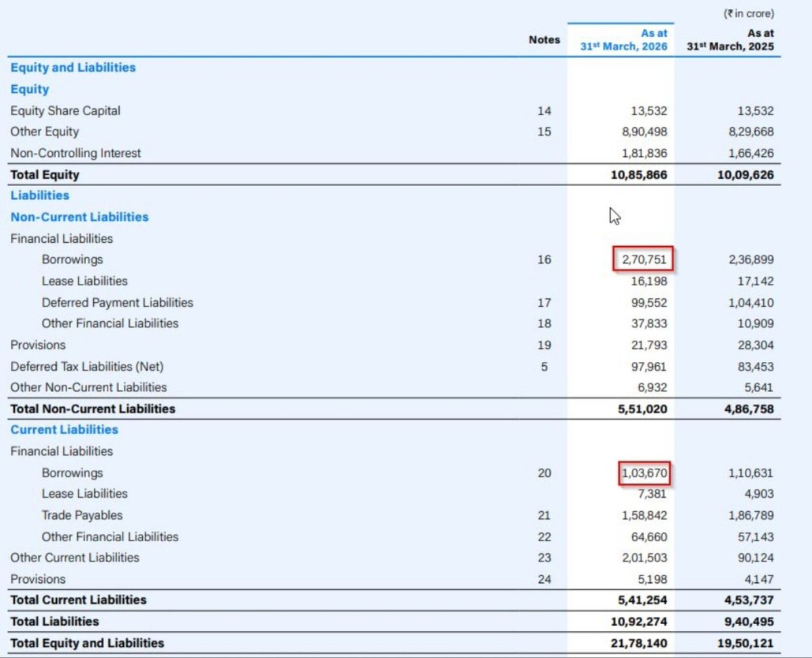
Task: Click the Deferred Payment Liabilities 2025 value 1,04,410
Action: coord(751,303)
